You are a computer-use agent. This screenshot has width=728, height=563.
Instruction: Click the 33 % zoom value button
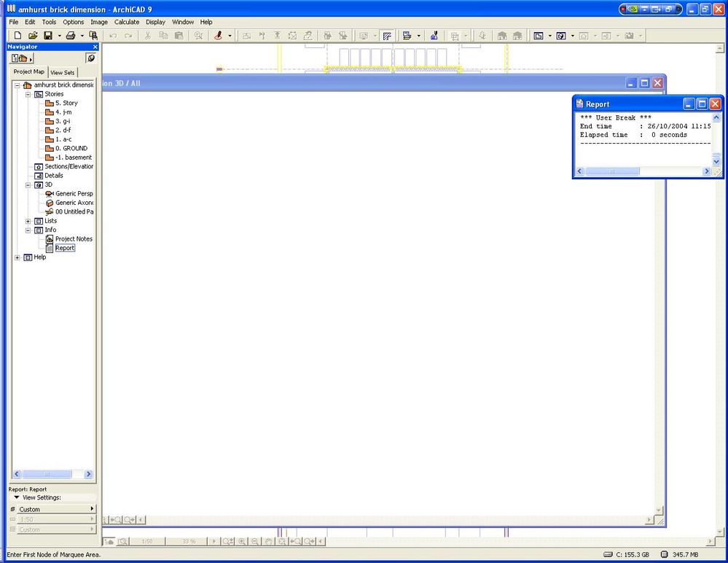tap(189, 542)
